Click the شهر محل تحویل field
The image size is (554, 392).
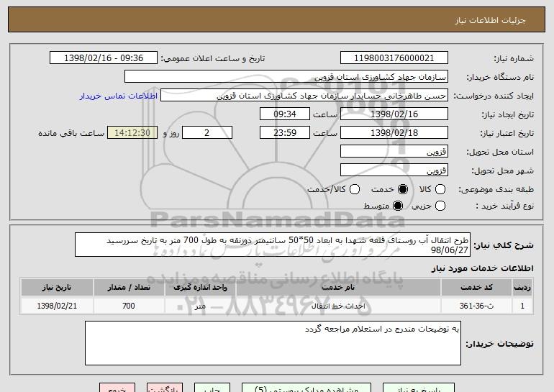pos(394,170)
